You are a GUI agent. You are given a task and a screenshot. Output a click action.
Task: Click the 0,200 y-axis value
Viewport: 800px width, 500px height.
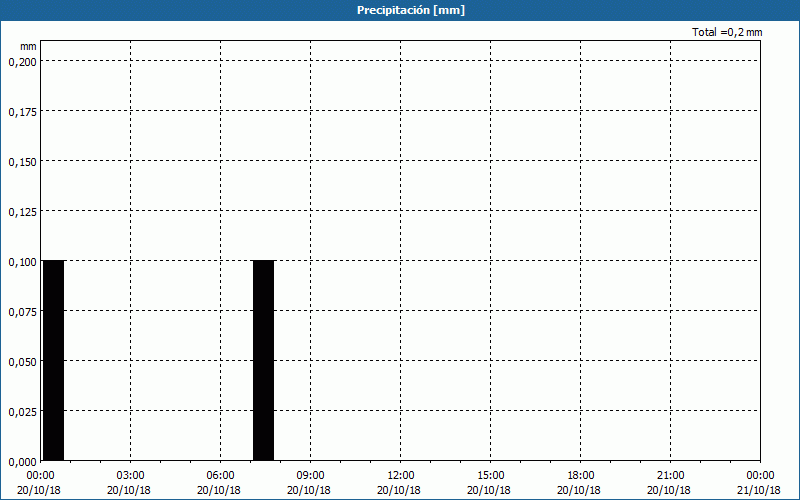click(22, 62)
